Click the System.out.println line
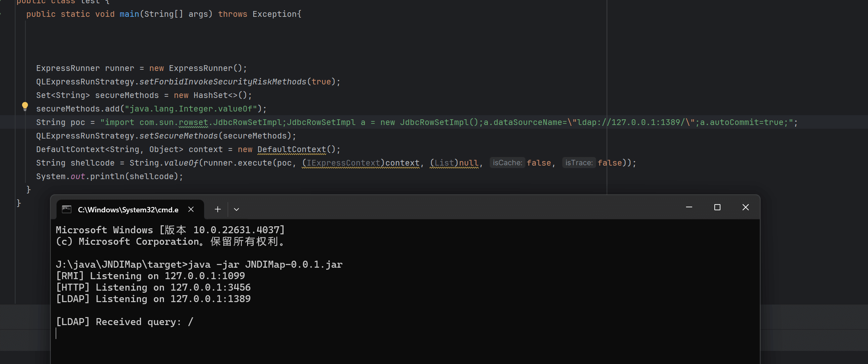This screenshot has width=868, height=364. click(x=109, y=176)
